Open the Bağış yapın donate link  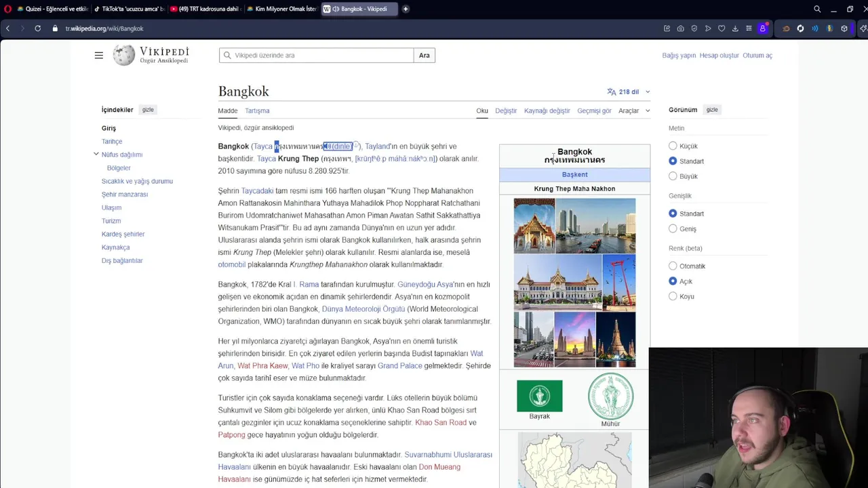click(x=679, y=56)
